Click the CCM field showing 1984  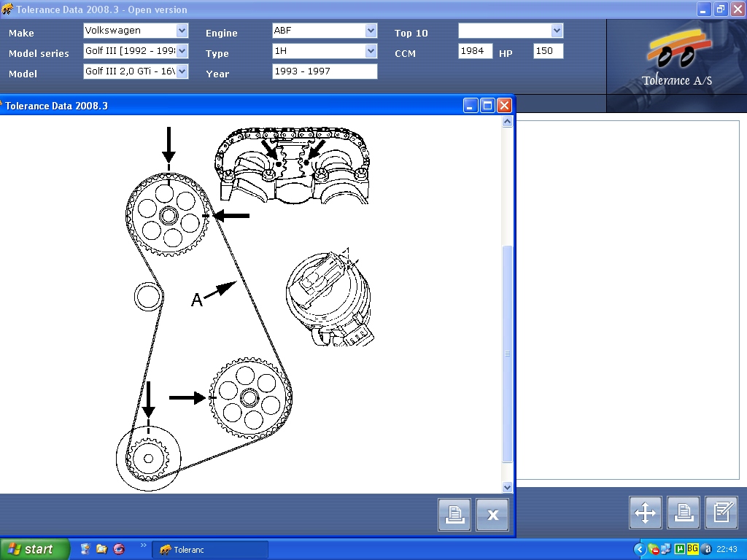click(x=476, y=51)
